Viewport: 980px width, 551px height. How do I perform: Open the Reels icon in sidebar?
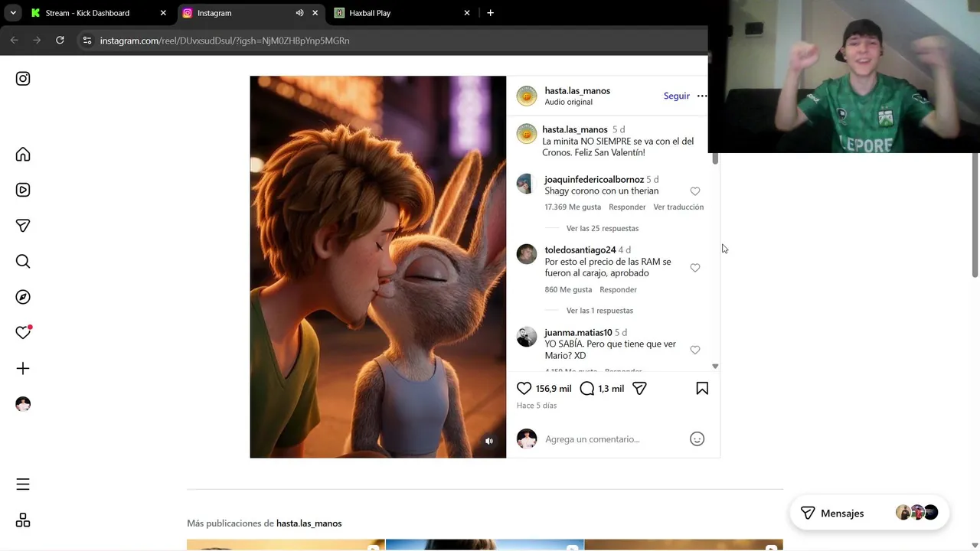tap(23, 190)
